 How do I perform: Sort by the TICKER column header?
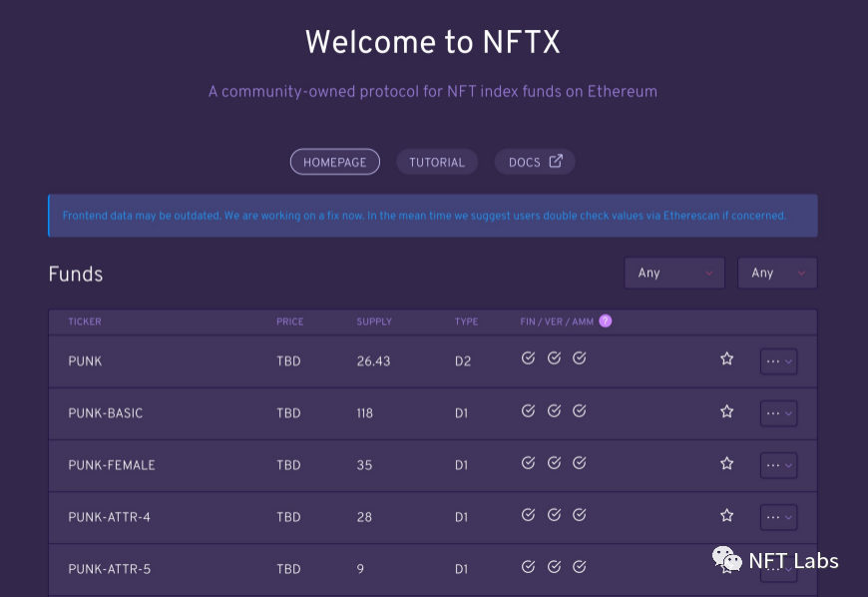pos(85,321)
